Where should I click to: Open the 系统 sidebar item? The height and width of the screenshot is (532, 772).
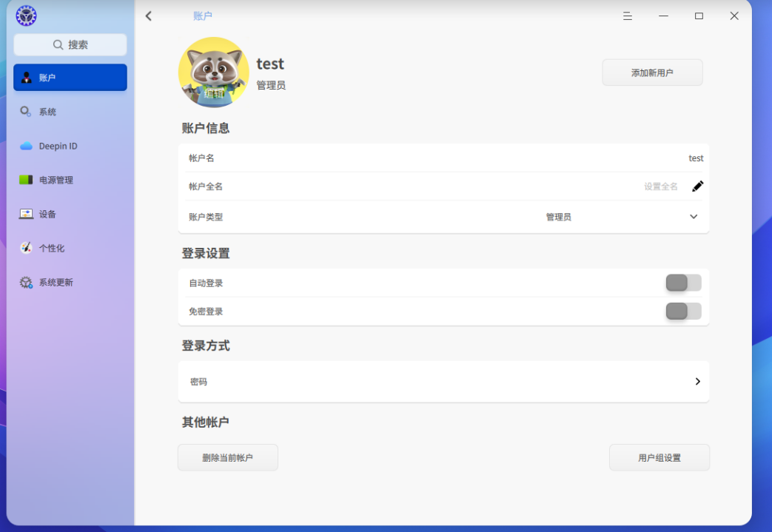click(70, 112)
